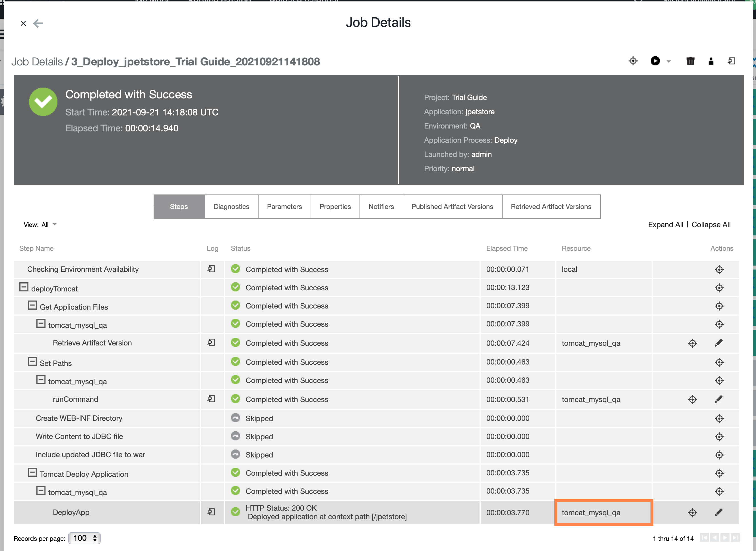Click target action icon for Set Paths row
Image resolution: width=756 pixels, height=551 pixels.
719,362
